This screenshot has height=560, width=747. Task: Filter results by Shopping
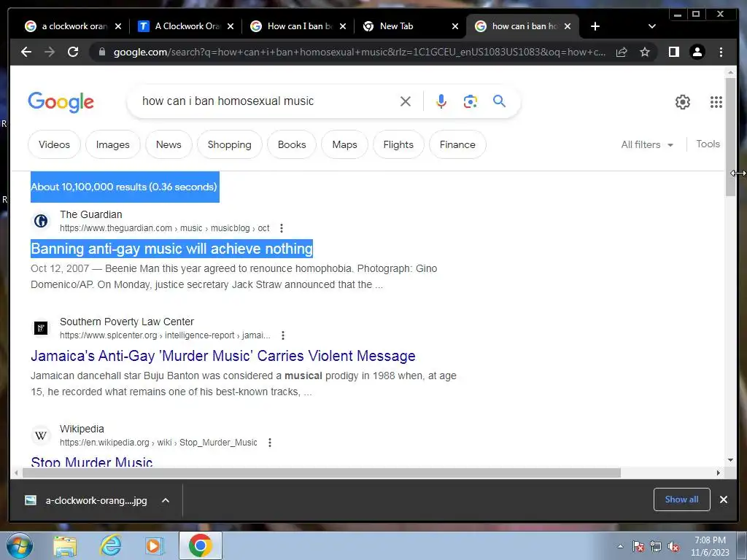tap(229, 144)
